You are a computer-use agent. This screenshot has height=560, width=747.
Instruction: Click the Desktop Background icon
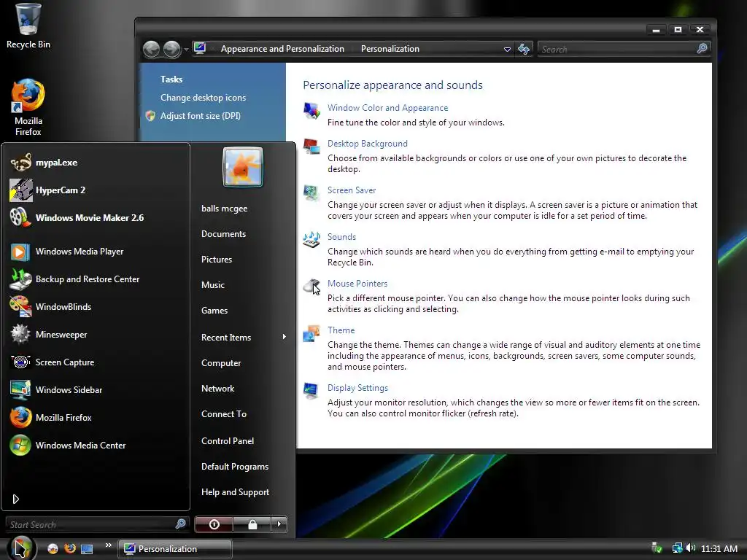pyautogui.click(x=311, y=146)
